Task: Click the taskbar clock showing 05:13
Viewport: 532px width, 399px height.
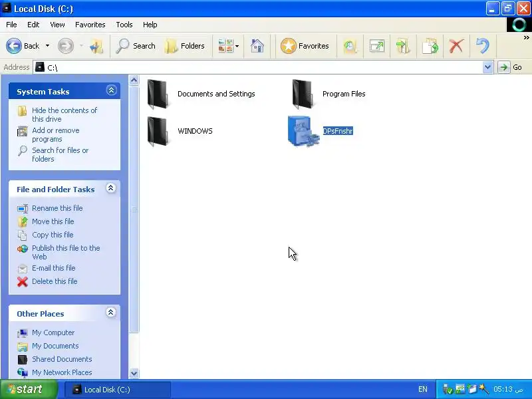Action: [508, 389]
